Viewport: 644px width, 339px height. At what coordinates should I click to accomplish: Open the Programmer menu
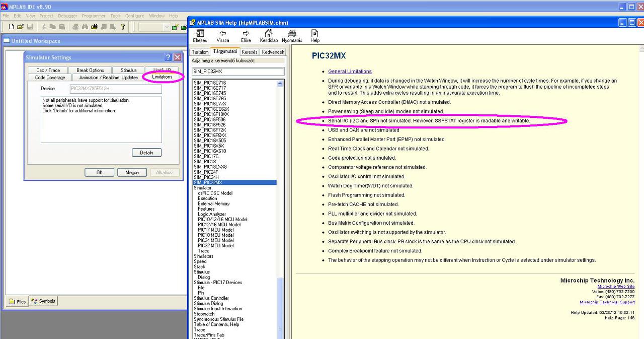(x=94, y=16)
